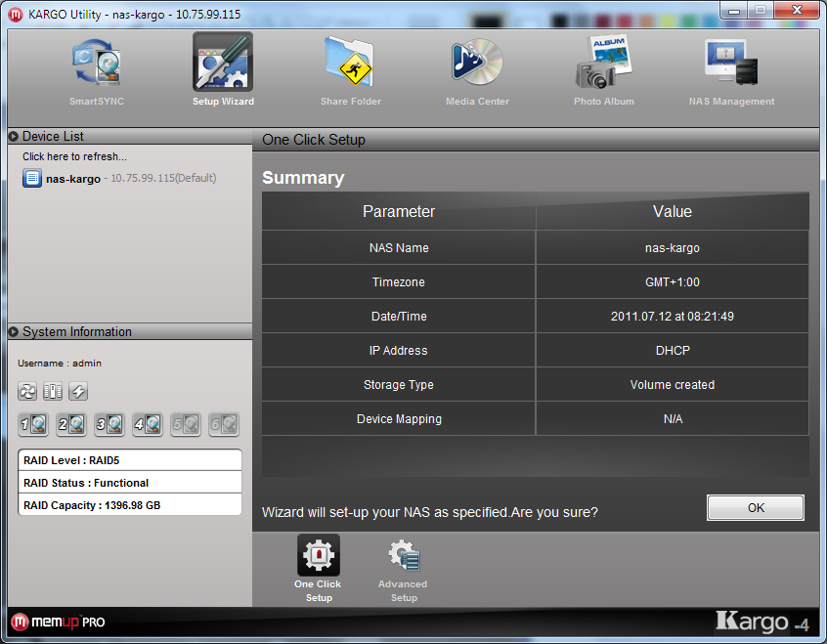Collapse the Device List panel
Image resolution: width=827 pixels, height=644 pixels.
click(14, 136)
